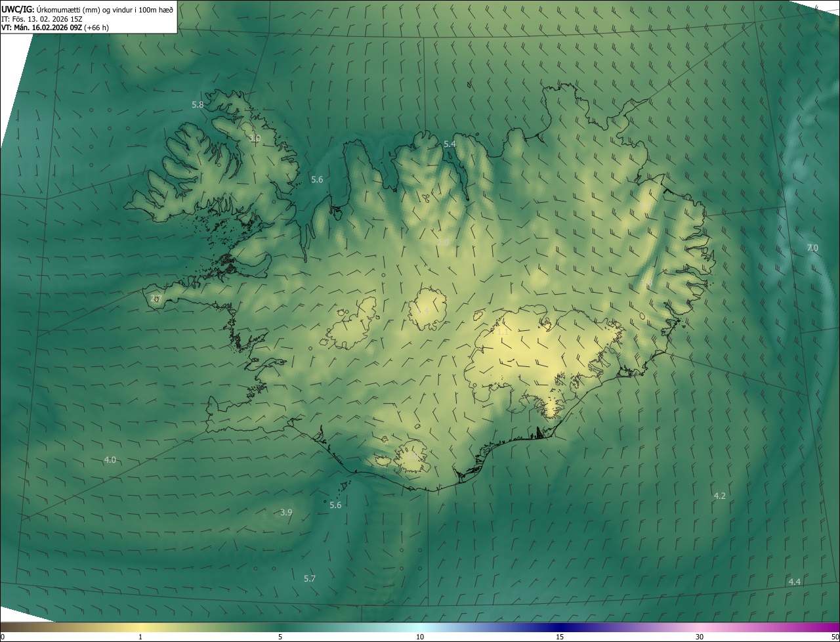
Task: Click the 1.4 value label on Hofsjökull glacier
Action: click(x=424, y=310)
